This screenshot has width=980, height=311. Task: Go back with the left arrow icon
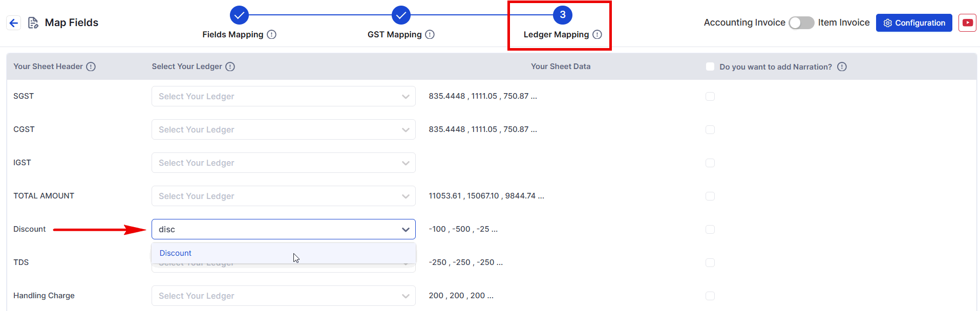pyautogui.click(x=14, y=23)
